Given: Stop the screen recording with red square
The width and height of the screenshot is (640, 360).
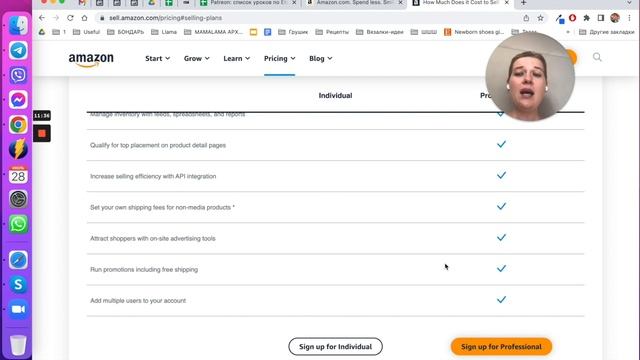Looking at the screenshot, I should [x=42, y=133].
